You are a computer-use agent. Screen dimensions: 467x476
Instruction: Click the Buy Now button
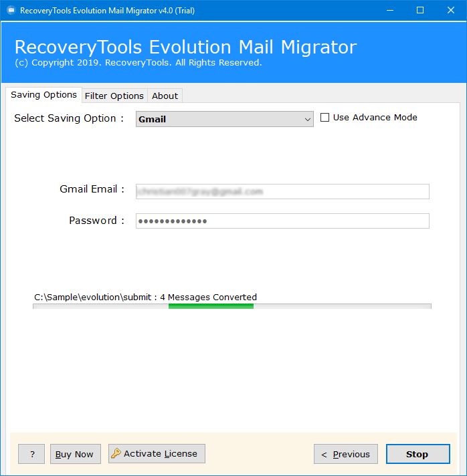pos(76,454)
